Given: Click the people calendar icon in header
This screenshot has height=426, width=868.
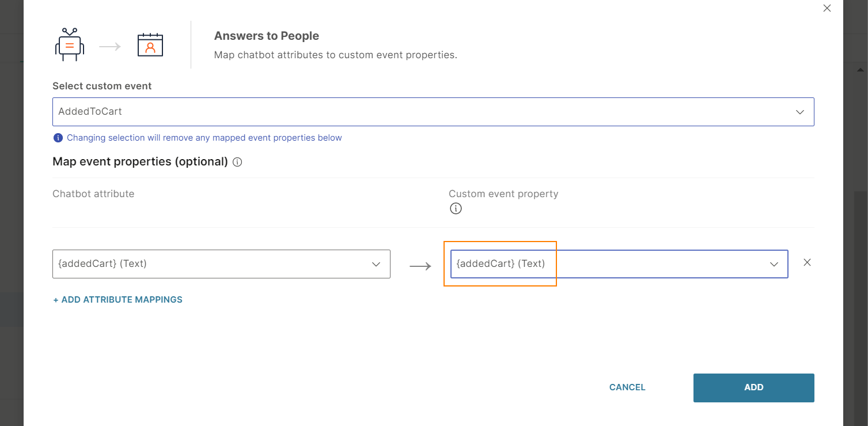Looking at the screenshot, I should (x=150, y=45).
